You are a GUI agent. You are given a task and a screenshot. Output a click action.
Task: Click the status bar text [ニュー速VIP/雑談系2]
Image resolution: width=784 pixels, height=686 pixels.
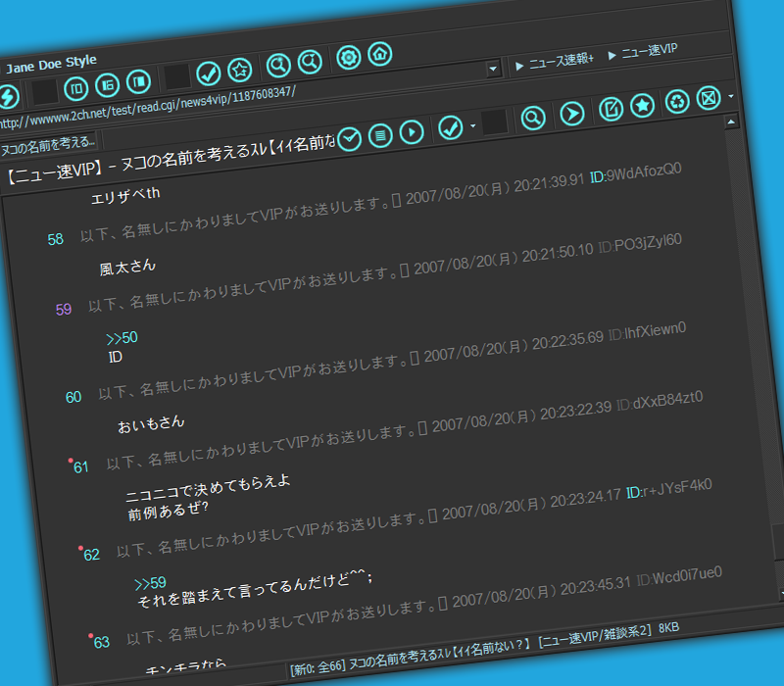pos(595,637)
